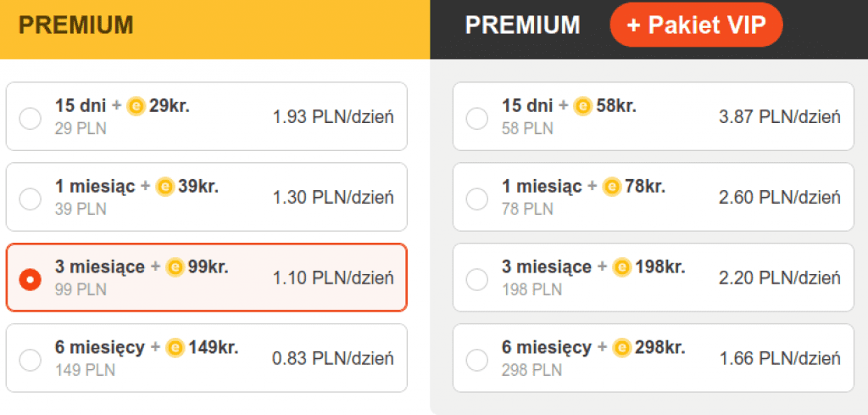Click coin icon beside 58kr. VIP plan

[x=582, y=107]
